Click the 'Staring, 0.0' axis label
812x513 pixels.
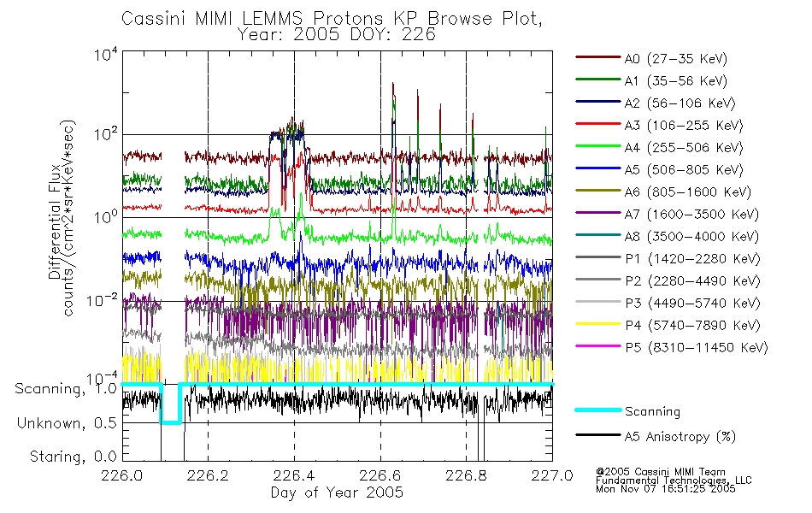73,457
